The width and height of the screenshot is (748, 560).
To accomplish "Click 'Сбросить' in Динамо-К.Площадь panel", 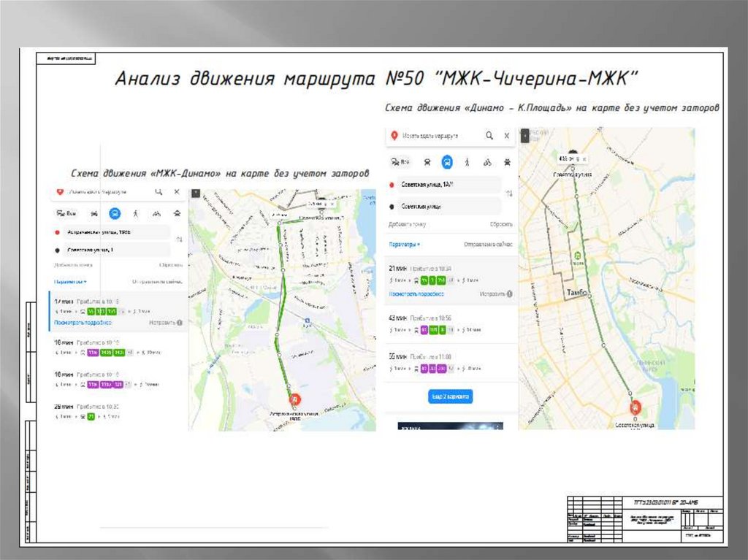I will (501, 224).
